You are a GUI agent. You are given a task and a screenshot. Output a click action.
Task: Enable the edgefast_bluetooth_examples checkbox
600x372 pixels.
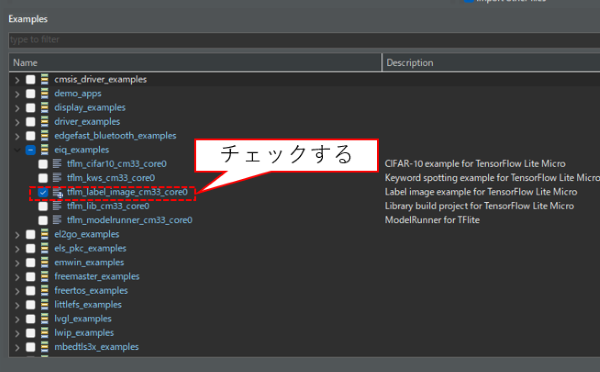click(x=31, y=136)
